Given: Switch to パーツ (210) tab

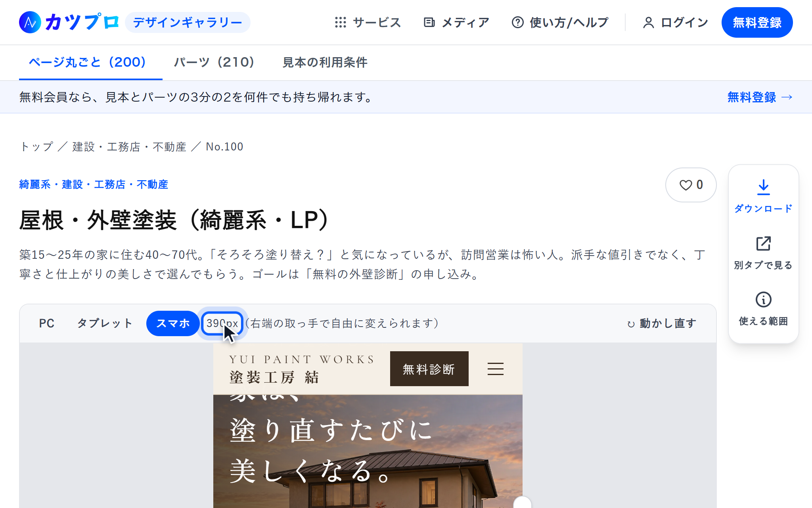Looking at the screenshot, I should point(214,62).
